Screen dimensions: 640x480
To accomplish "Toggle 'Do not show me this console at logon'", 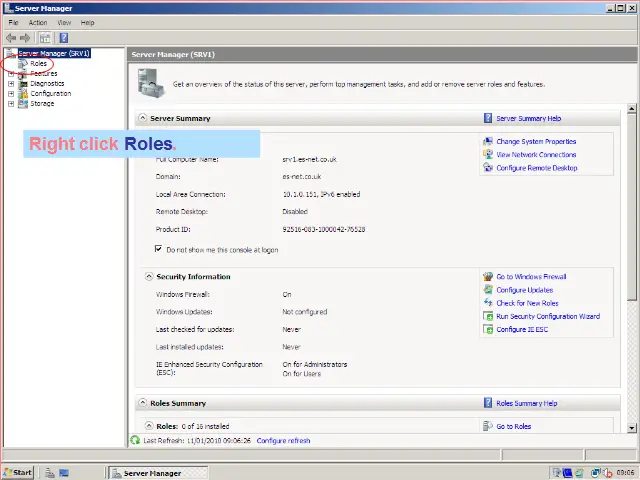I will tap(159, 249).
